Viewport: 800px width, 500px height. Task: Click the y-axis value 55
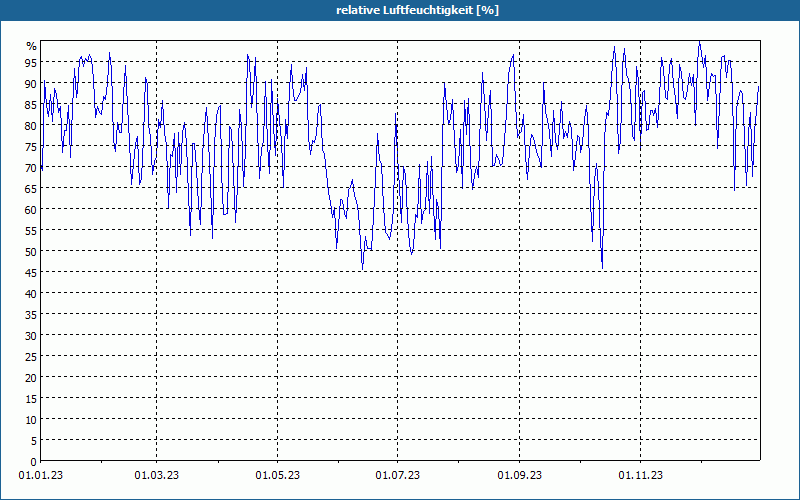click(x=31, y=231)
